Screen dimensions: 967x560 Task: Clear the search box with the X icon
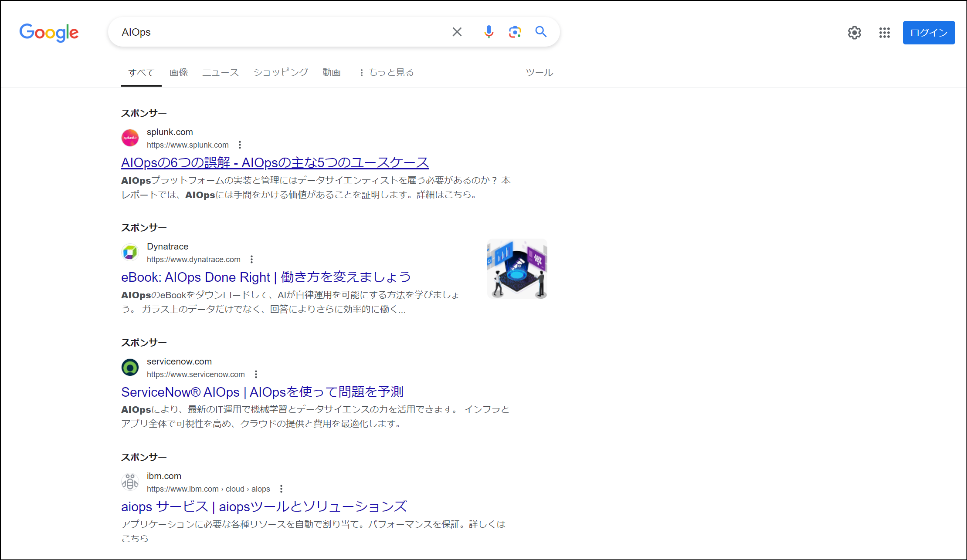[x=457, y=31]
